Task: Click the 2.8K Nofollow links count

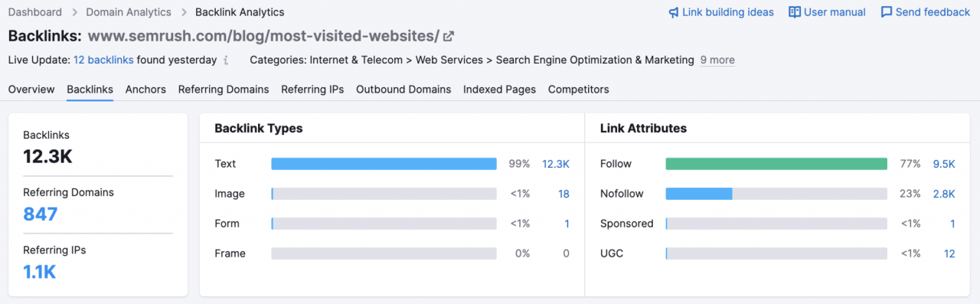Action: pos(944,194)
